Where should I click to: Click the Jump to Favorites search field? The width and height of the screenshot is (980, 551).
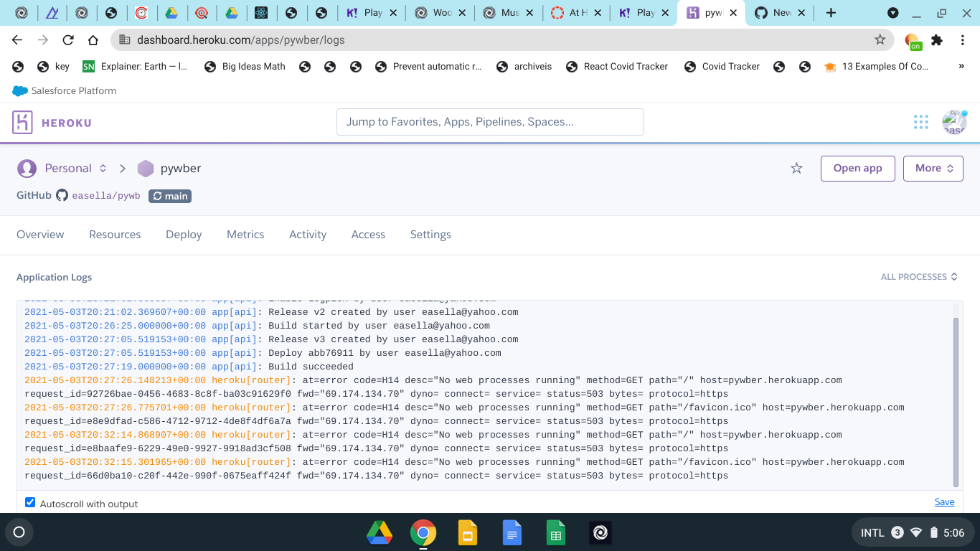click(490, 122)
